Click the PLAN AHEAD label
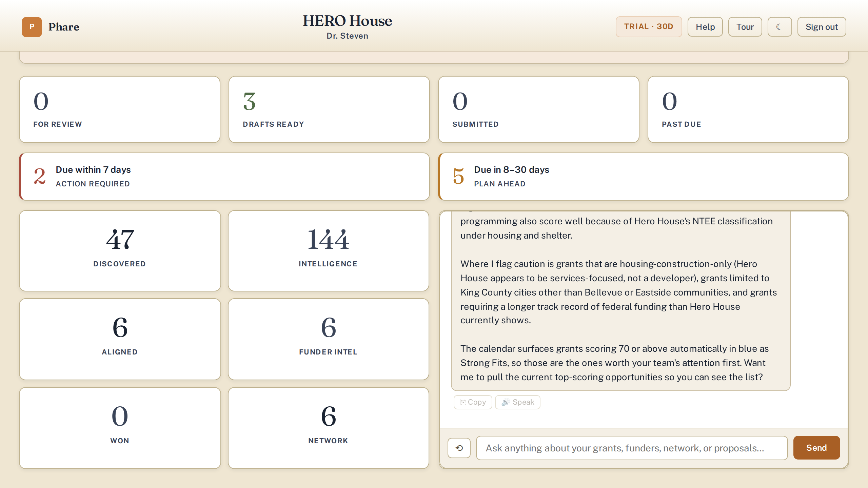868x488 pixels. tap(500, 184)
